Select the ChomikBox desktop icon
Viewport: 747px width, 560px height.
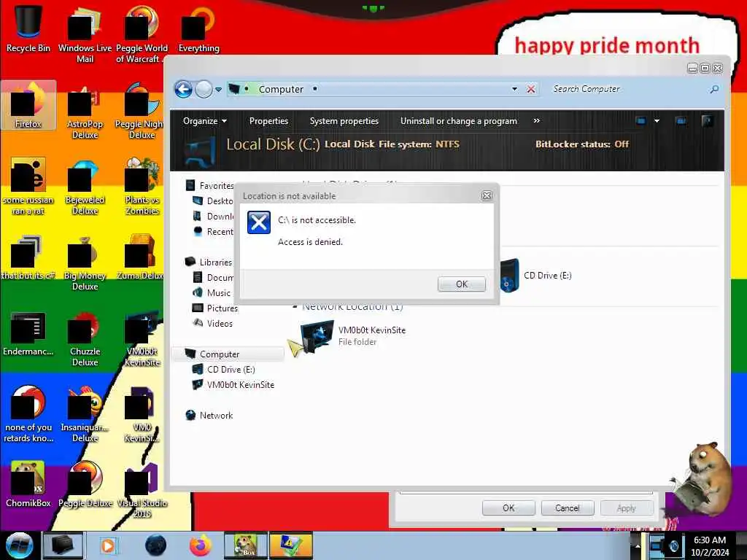[28, 484]
